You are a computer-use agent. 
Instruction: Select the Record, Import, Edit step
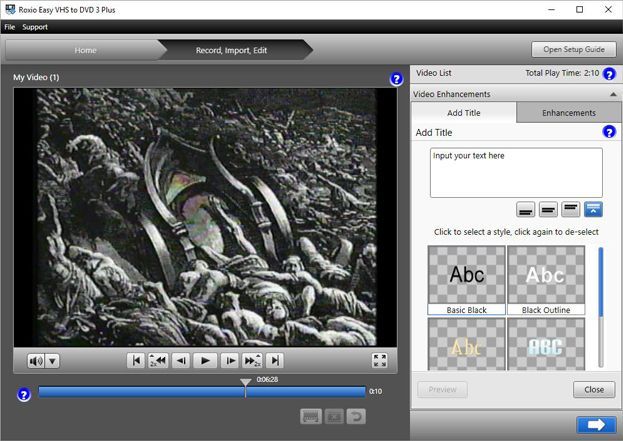click(231, 50)
